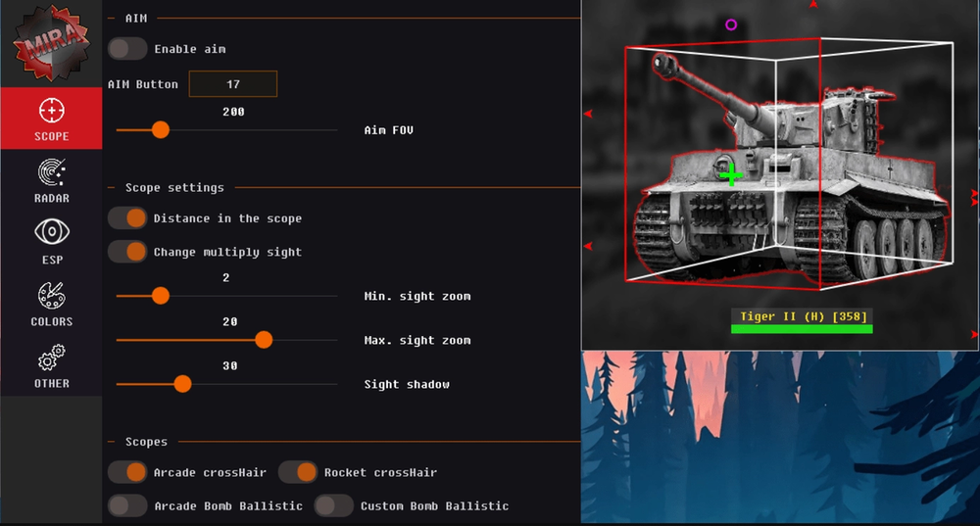Click the Max. sight zoom value 20
The height and width of the screenshot is (526, 980).
230,321
